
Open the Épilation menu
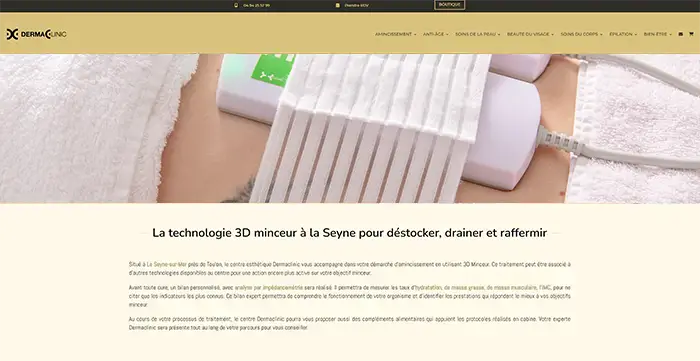click(621, 34)
